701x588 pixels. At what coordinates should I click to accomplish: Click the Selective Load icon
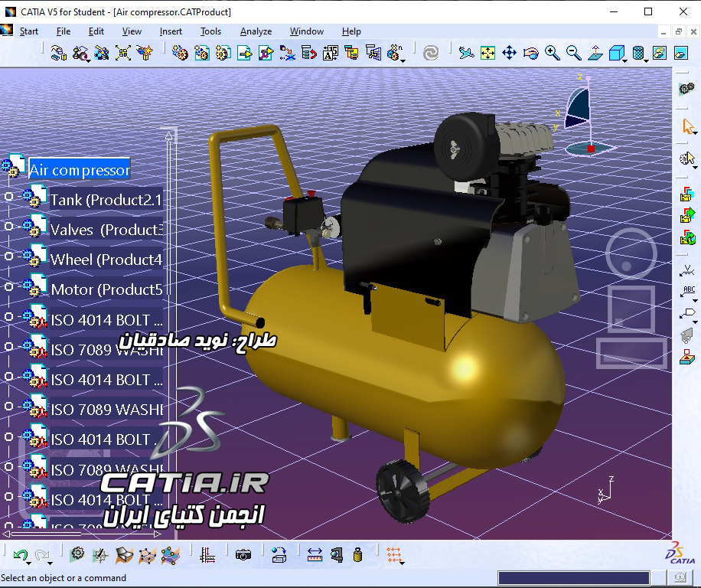point(351,53)
